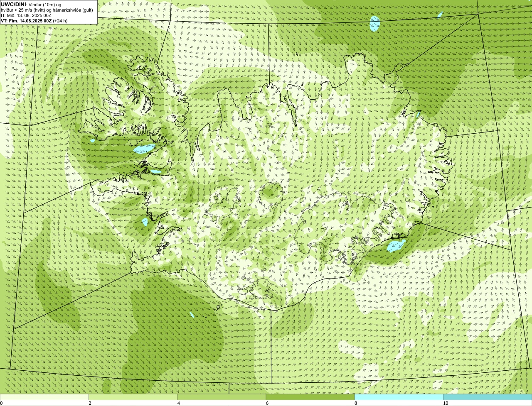Select the teal scale segment above 10

pyautogui.click(x=488, y=397)
